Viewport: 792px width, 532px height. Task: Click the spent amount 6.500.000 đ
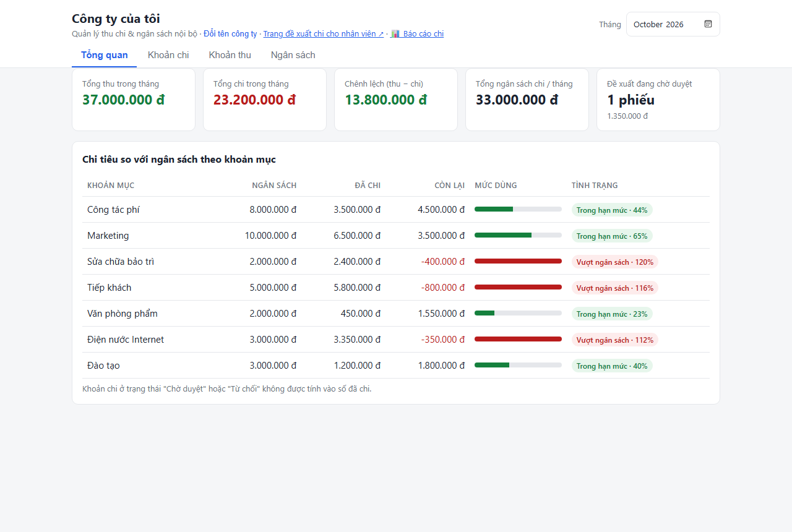click(x=357, y=236)
